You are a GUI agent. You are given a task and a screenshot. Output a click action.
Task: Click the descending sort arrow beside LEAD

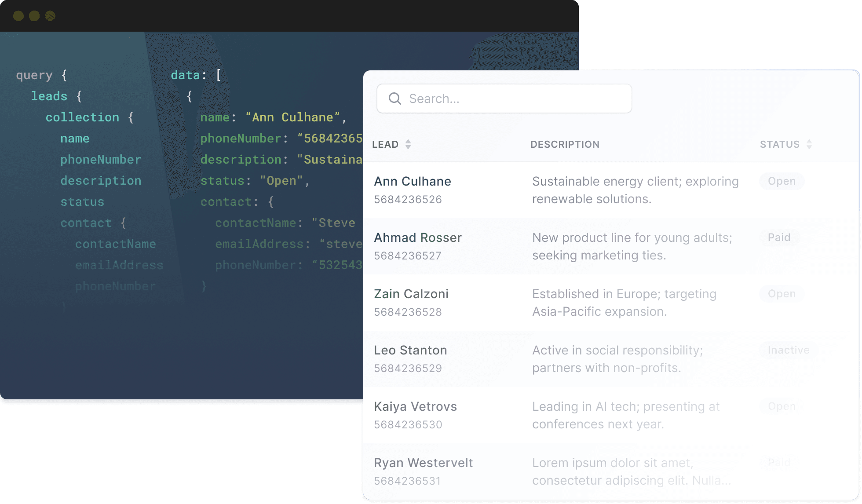coord(408,147)
